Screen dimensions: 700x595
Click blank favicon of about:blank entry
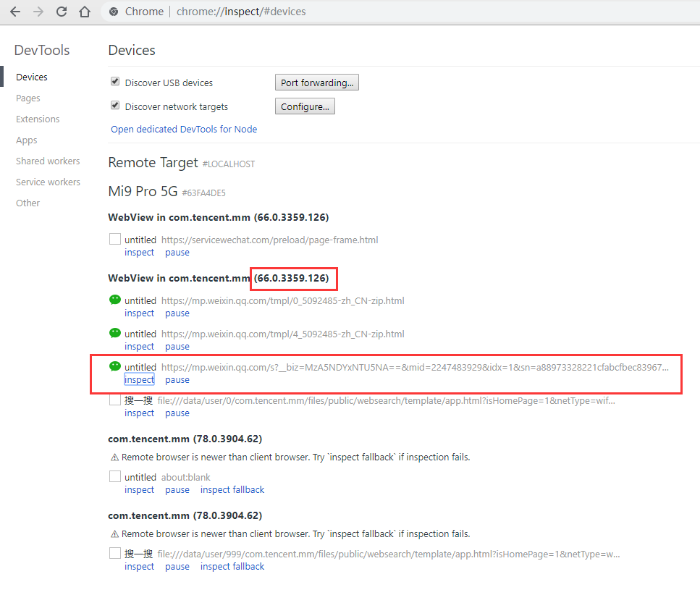[114, 476]
